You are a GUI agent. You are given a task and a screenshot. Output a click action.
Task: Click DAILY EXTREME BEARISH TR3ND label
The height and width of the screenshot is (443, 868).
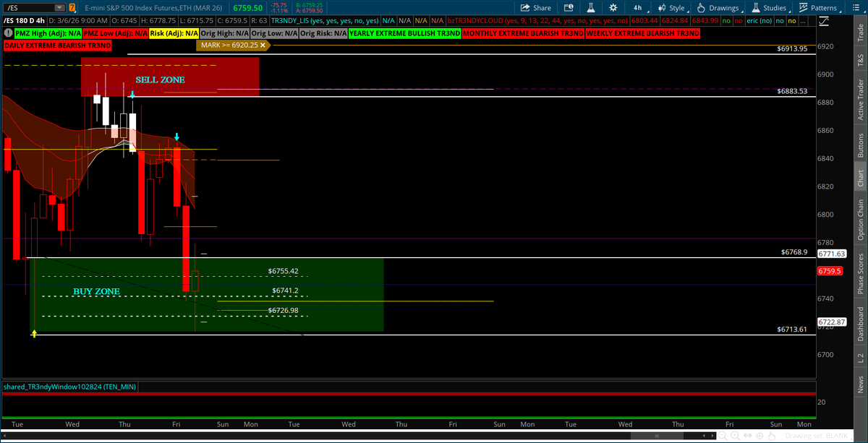click(x=57, y=46)
